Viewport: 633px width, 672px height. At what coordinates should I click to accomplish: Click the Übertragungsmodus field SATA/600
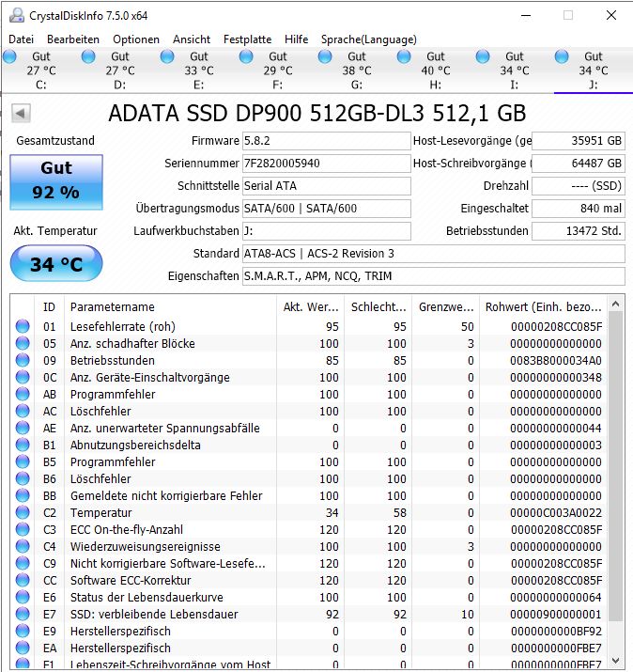click(326, 209)
